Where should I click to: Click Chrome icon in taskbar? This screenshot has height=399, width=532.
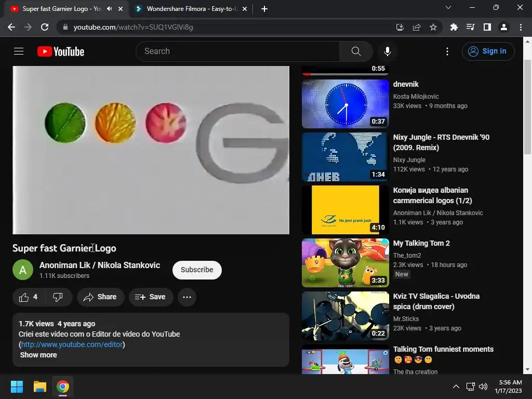pyautogui.click(x=63, y=387)
